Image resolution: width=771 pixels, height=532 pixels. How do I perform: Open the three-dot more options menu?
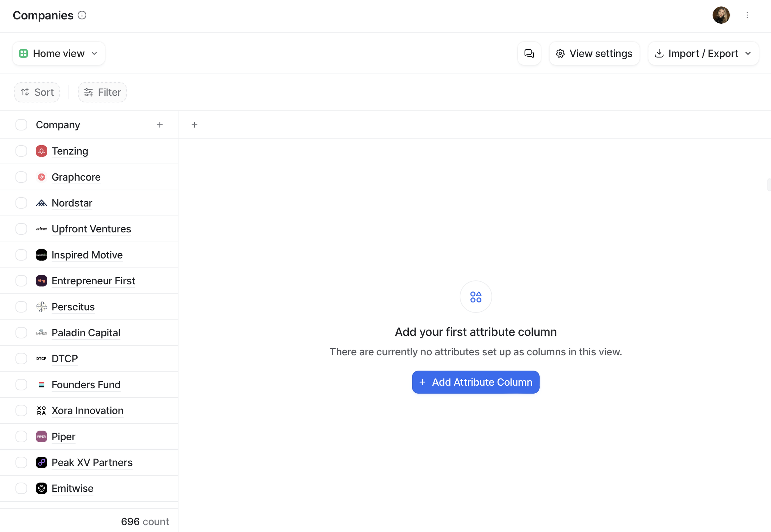point(747,15)
